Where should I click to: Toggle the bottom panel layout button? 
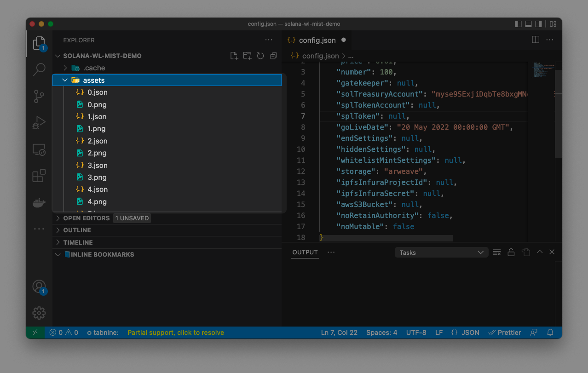point(529,24)
